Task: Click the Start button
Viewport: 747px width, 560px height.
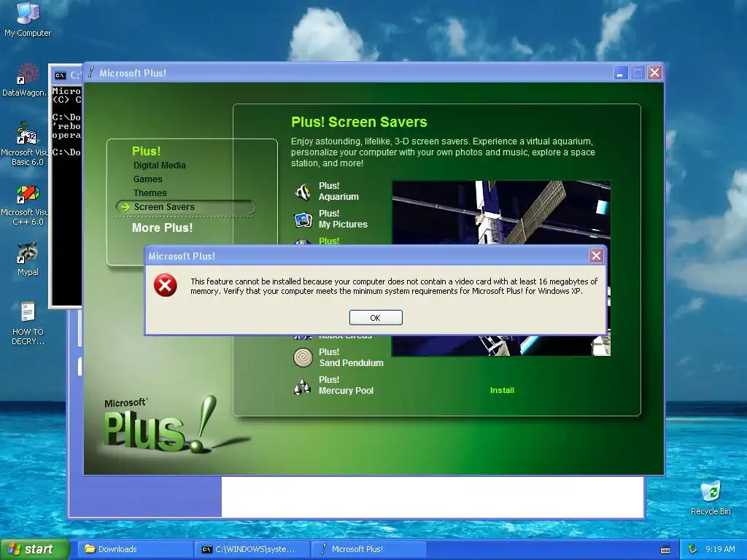Action: [35, 549]
